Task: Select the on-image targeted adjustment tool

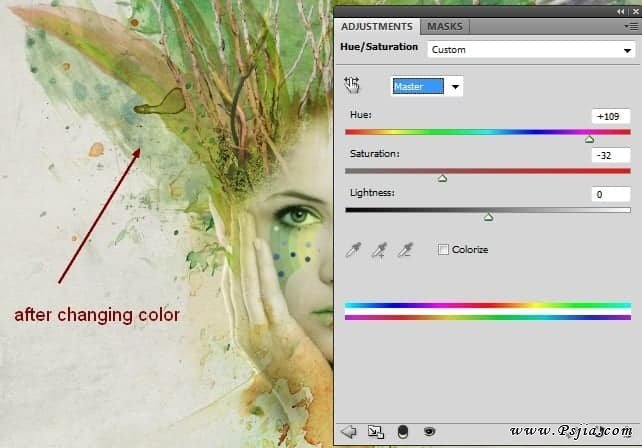Action: (351, 86)
